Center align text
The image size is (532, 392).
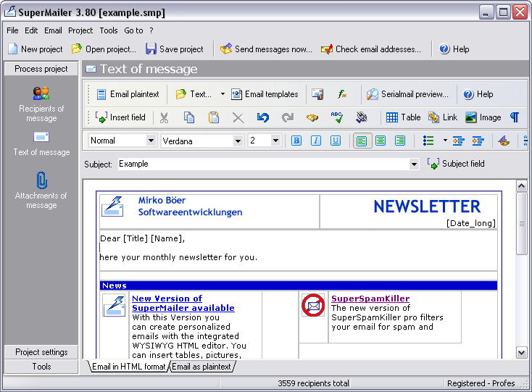point(381,141)
